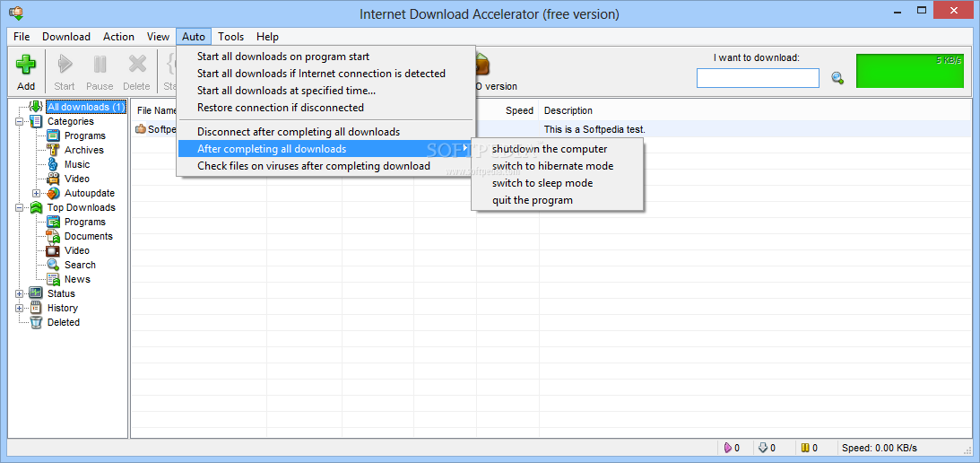
Task: Click the Speed: 0.00 KB/s status text
Action: pyautogui.click(x=880, y=448)
